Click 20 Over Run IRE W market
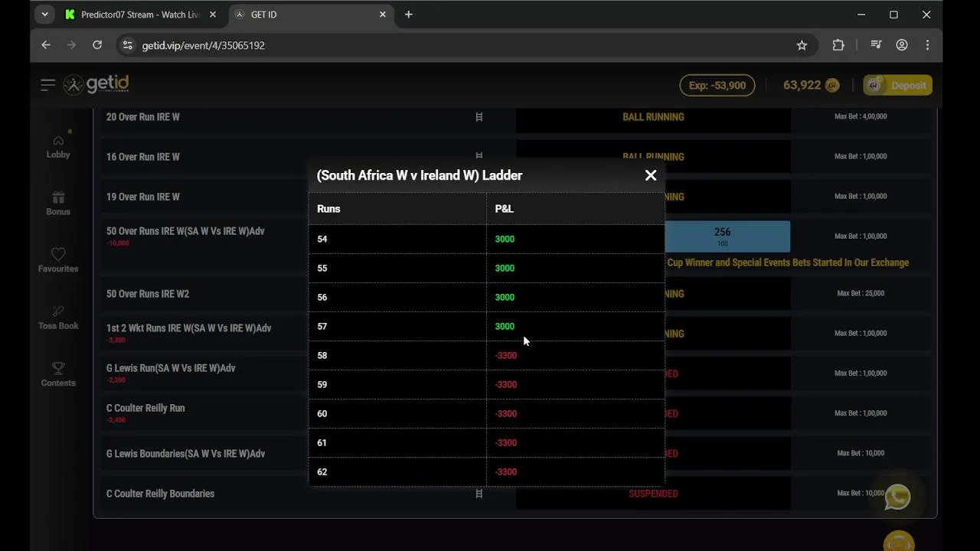 (143, 117)
